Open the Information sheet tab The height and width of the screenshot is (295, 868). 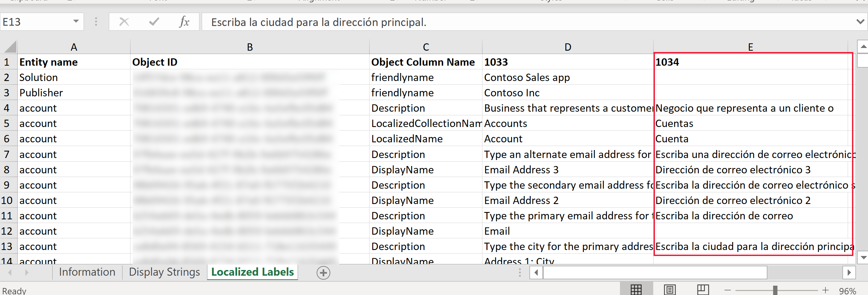tap(87, 272)
